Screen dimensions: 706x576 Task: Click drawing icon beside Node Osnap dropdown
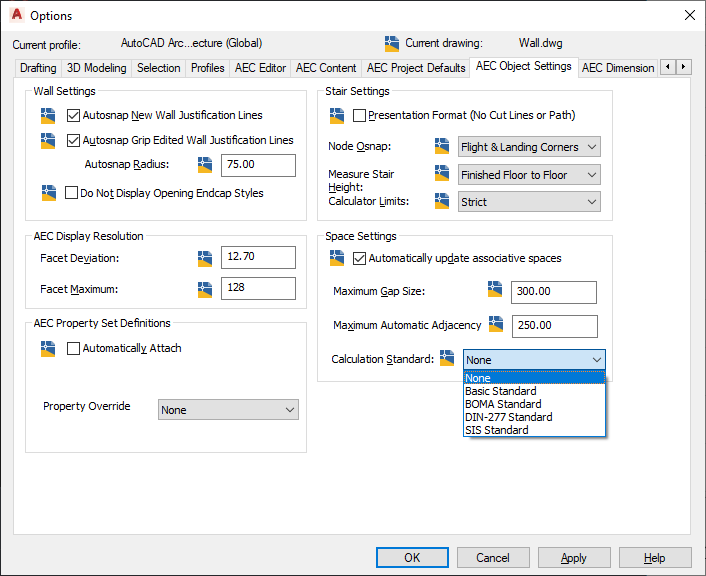(x=442, y=146)
